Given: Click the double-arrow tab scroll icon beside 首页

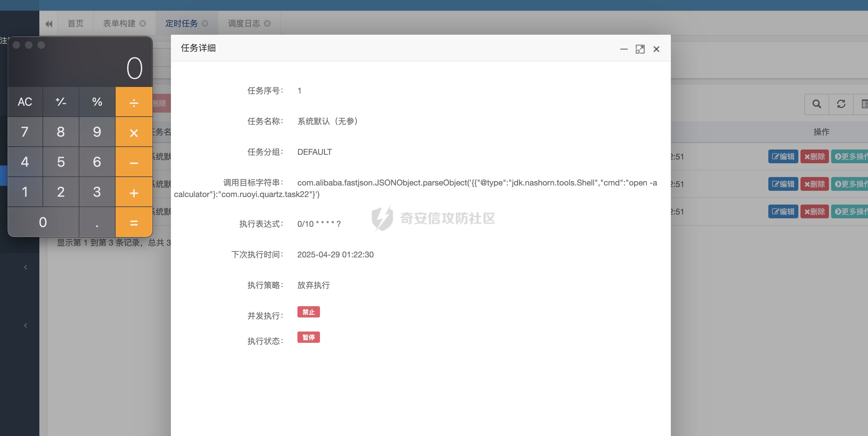Looking at the screenshot, I should (x=48, y=23).
